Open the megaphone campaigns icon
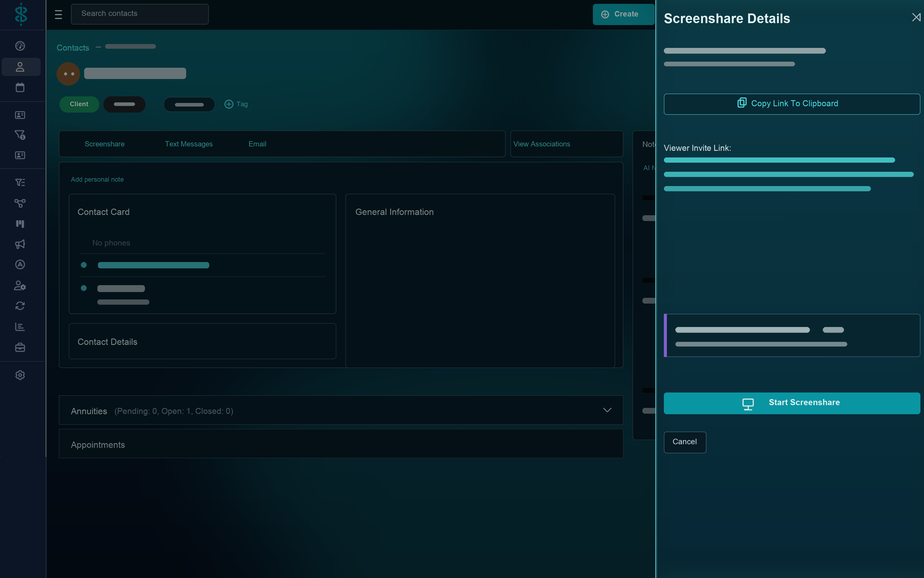Image resolution: width=924 pixels, height=578 pixels. [20, 244]
